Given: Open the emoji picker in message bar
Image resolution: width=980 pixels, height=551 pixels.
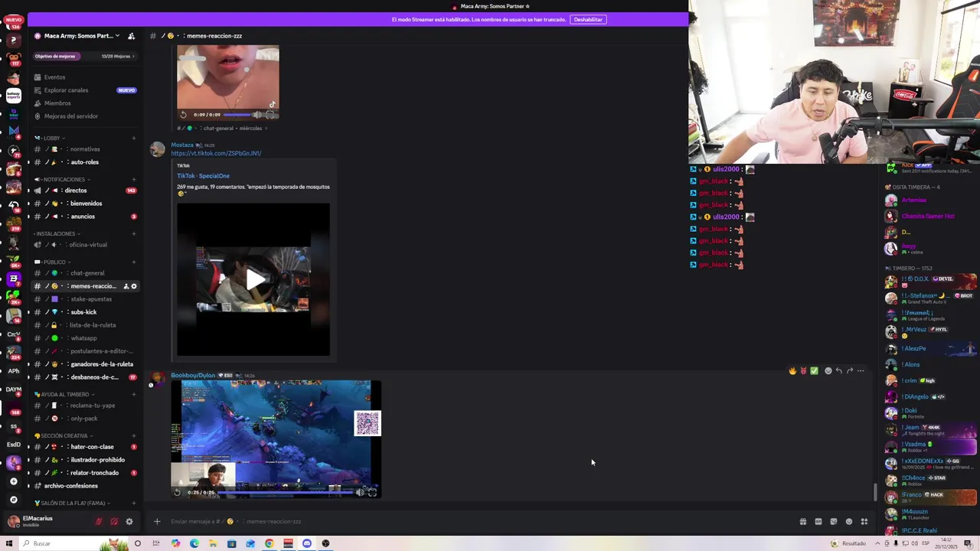Looking at the screenshot, I should (x=849, y=521).
